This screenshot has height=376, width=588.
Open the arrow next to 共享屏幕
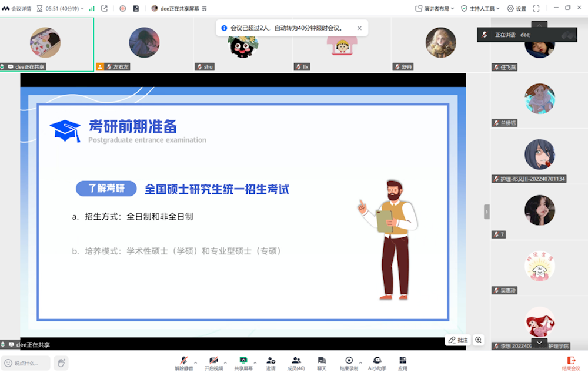pos(255,362)
